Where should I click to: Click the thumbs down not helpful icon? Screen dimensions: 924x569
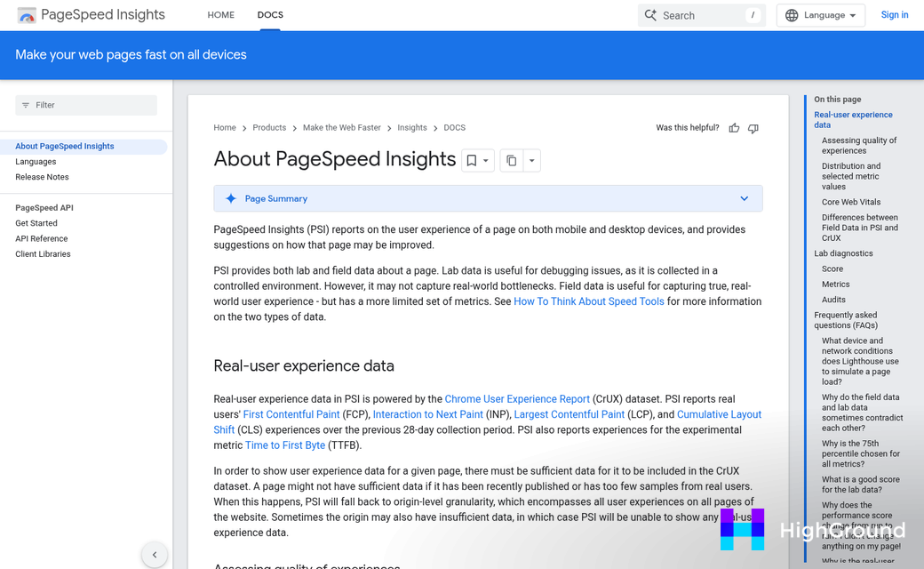click(753, 128)
